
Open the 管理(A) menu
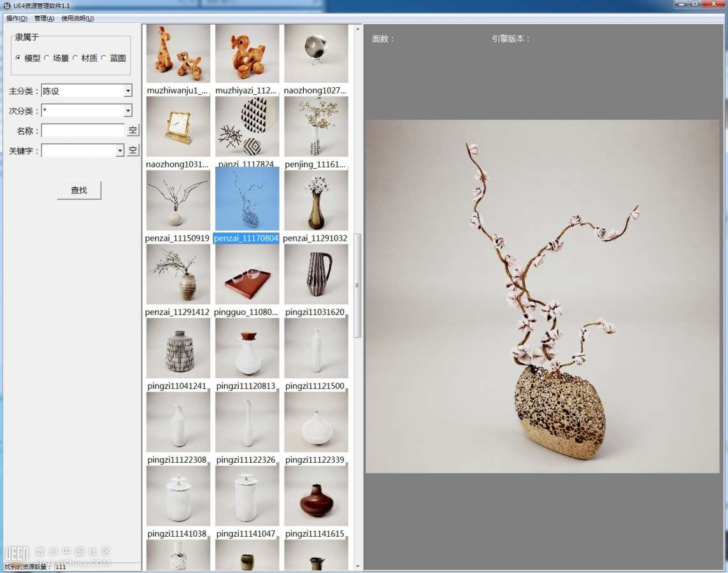pos(44,18)
